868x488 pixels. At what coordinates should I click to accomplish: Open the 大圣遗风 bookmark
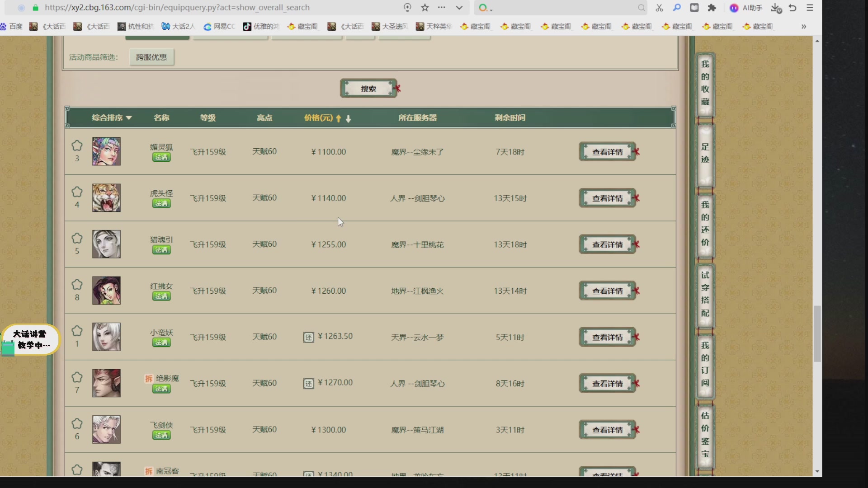pos(390,27)
